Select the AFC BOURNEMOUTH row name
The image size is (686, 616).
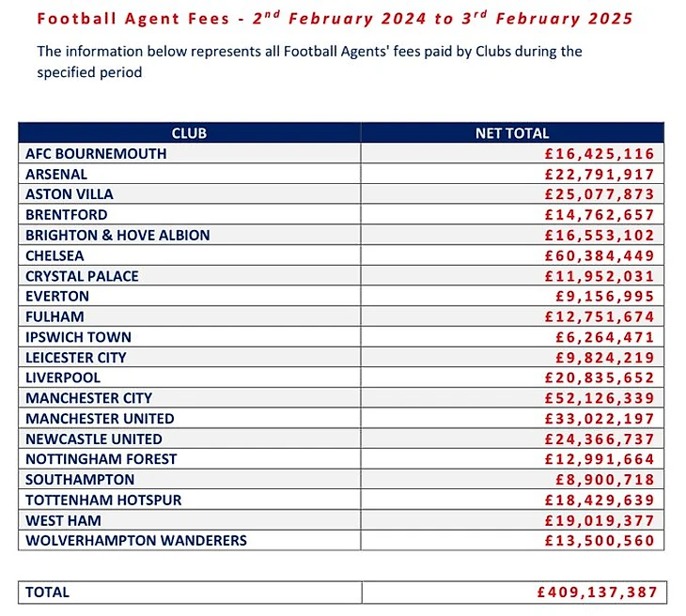pyautogui.click(x=96, y=154)
